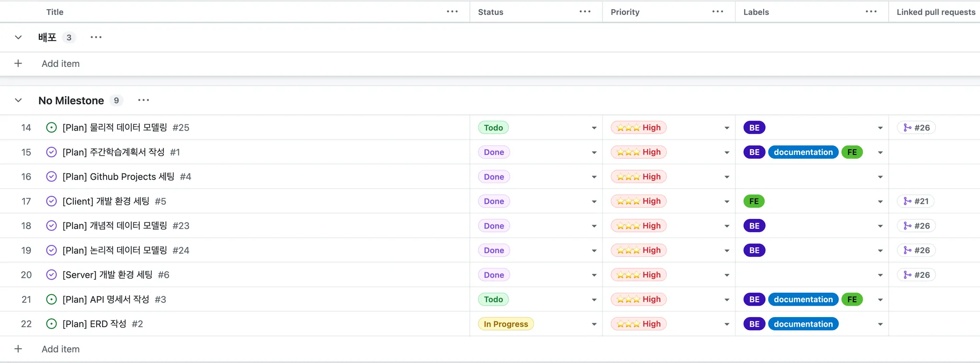
Task: Open issue [Plan] API 명세서 작성
Action: click(106, 299)
